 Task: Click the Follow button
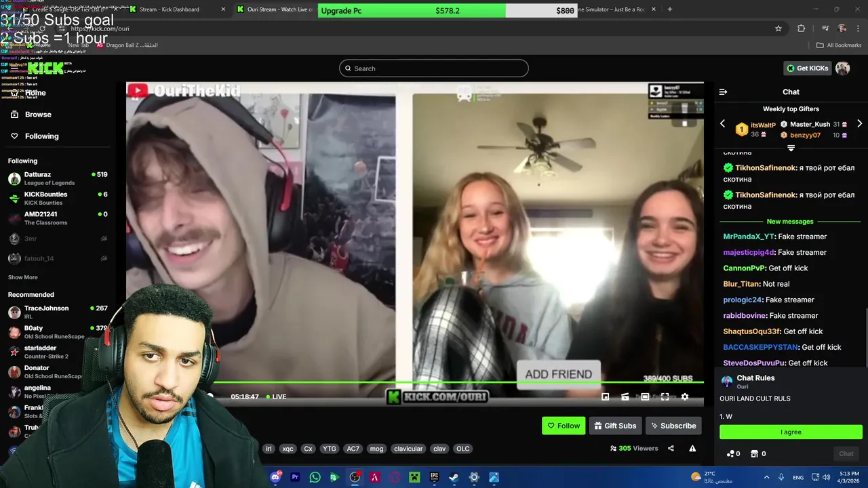[564, 426]
